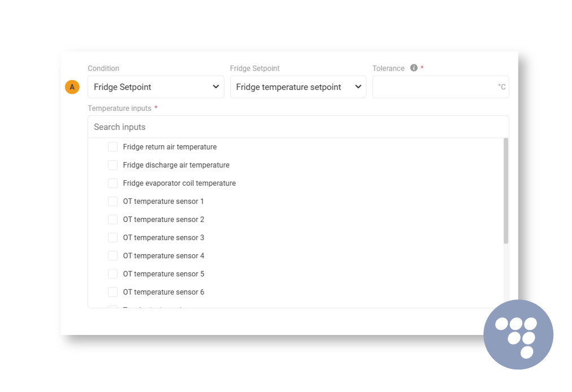Click the Tolerance °C input field

[440, 87]
